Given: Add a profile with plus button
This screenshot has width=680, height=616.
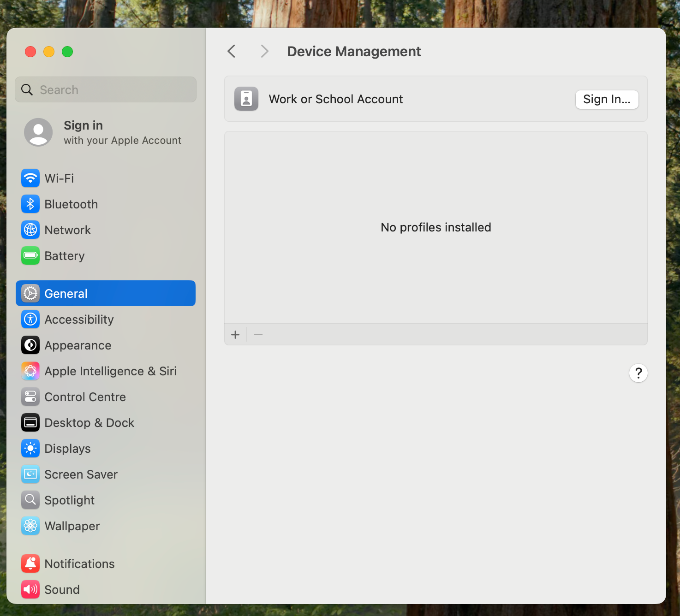Looking at the screenshot, I should [x=235, y=335].
